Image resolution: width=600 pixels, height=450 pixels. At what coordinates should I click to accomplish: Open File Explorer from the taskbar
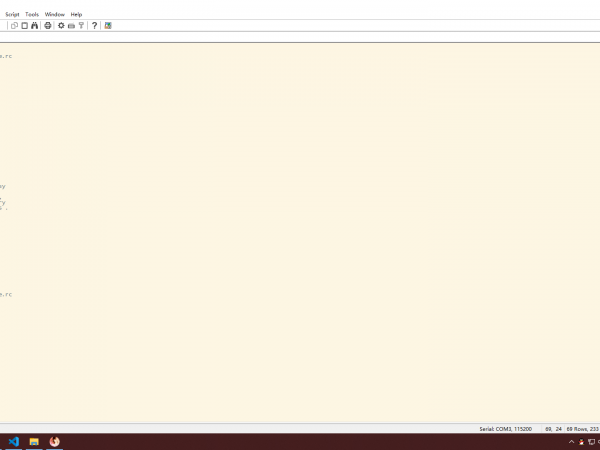pyautogui.click(x=34, y=441)
